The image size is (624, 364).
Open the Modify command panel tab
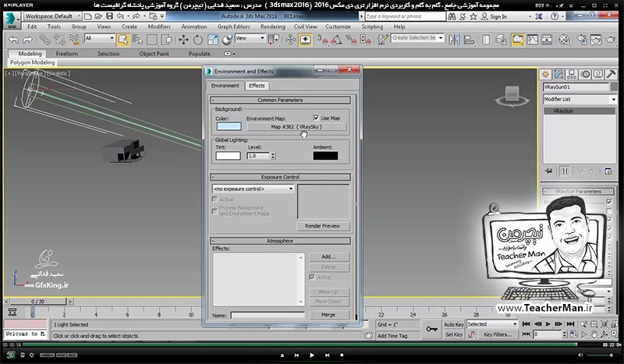[x=558, y=74]
